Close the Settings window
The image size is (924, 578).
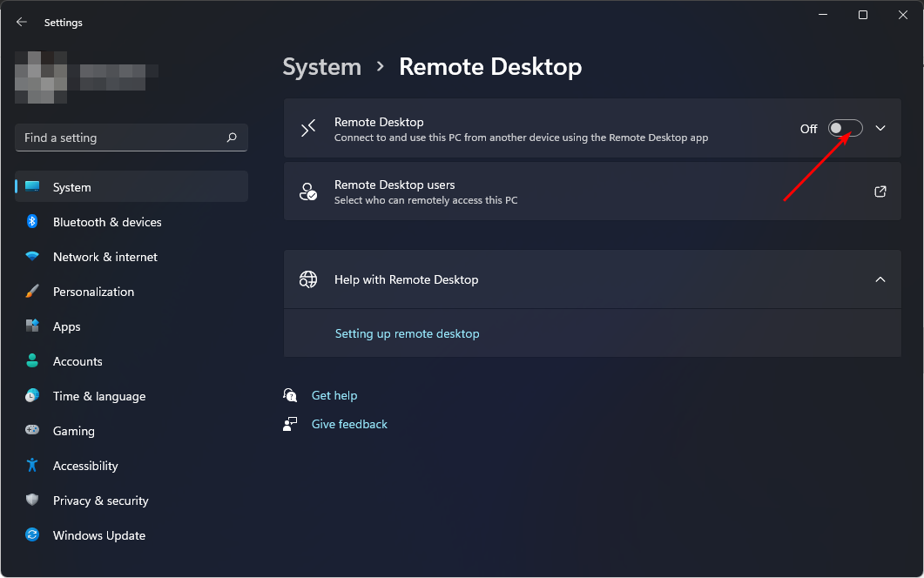pyautogui.click(x=903, y=15)
